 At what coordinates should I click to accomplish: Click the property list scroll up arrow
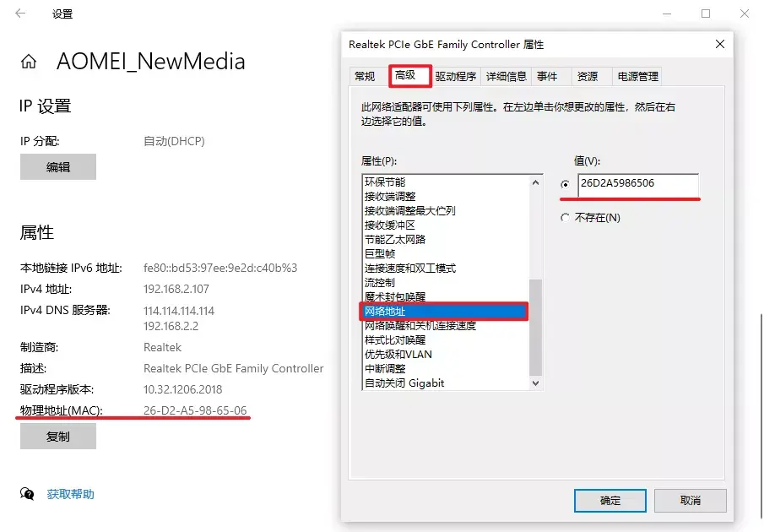coord(535,182)
